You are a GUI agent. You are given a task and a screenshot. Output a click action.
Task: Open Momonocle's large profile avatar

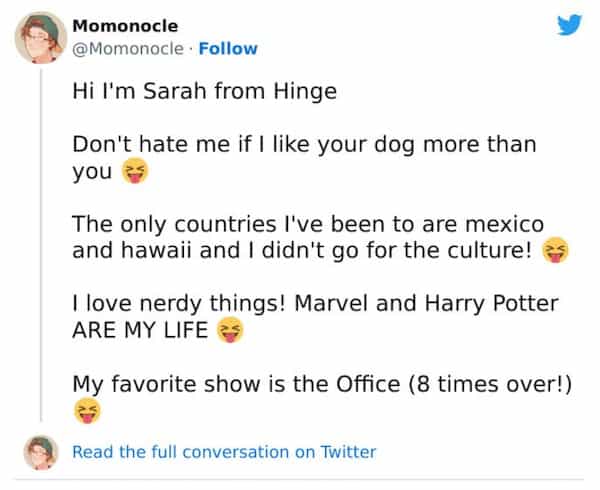40,37
